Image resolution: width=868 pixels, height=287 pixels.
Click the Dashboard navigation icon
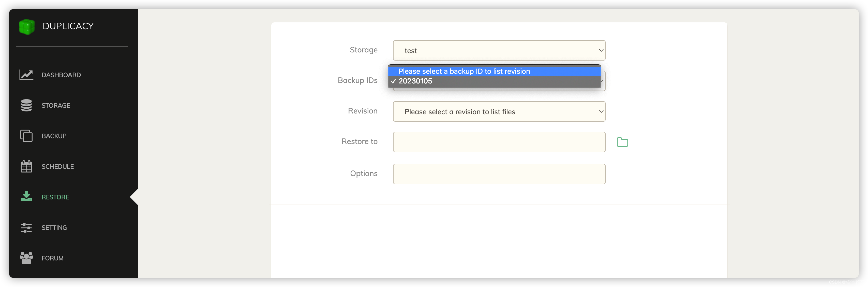[x=26, y=74]
